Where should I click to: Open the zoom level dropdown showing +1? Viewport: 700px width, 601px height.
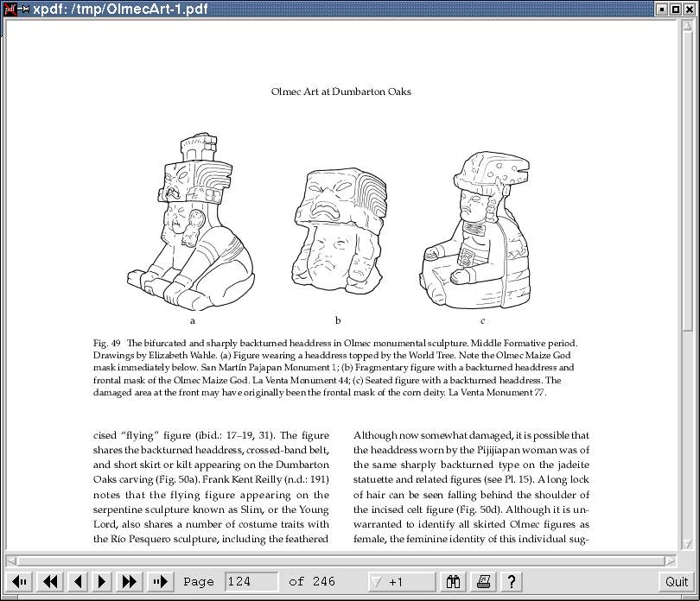point(401,582)
